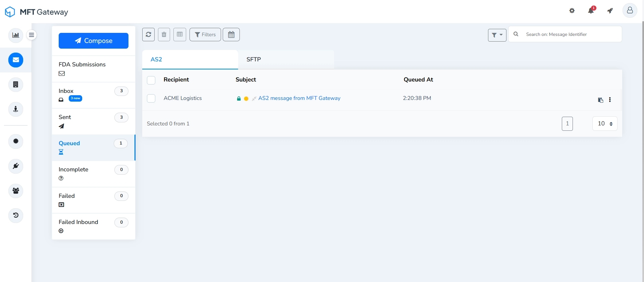Open the Failed Inbound folder
This screenshot has height=282, width=644.
pyautogui.click(x=94, y=226)
